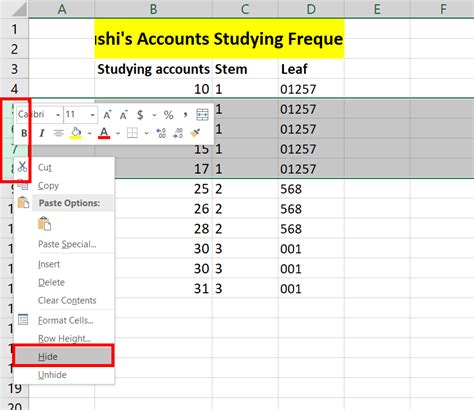Toggle Bold formatting in mini toolbar
This screenshot has height=410, width=474.
click(x=24, y=133)
